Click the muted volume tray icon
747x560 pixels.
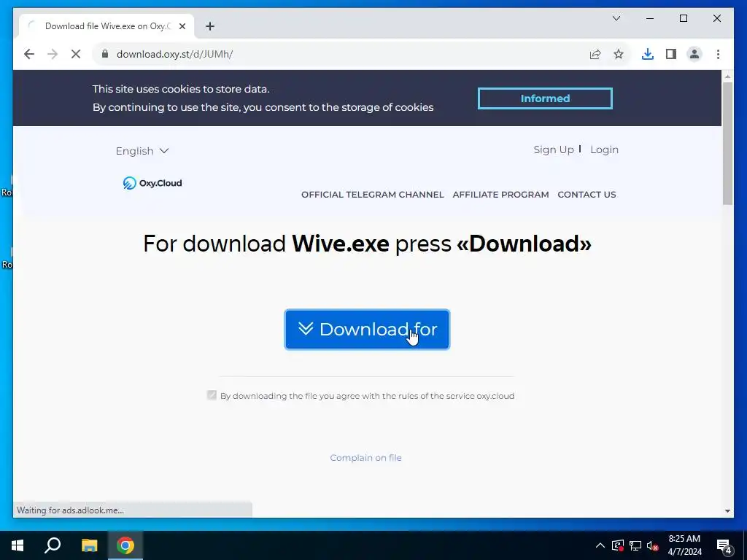click(x=653, y=545)
